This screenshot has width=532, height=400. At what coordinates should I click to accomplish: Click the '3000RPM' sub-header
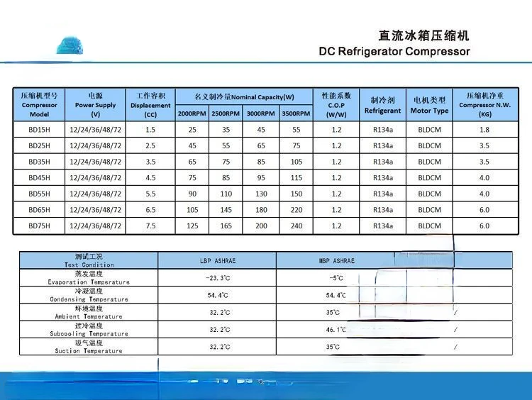click(261, 113)
